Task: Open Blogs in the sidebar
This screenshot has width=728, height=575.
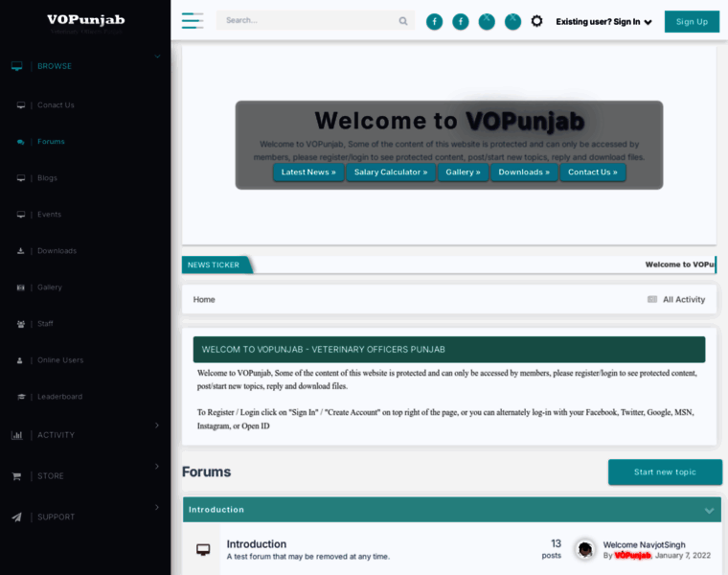Action: tap(47, 178)
